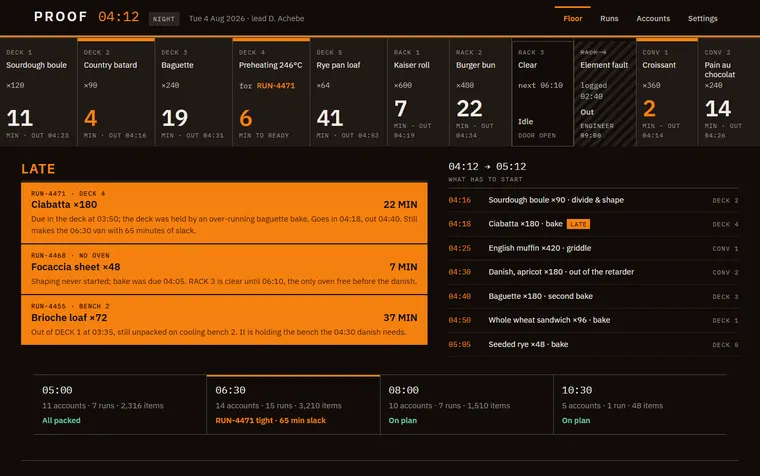Click 'next 06:10' in RACK 3 card
This screenshot has height=476, width=760.
pos(540,85)
